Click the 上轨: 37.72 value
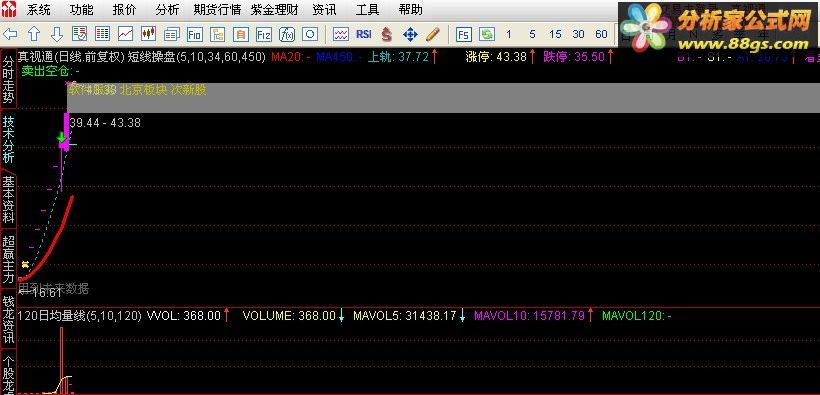820x395 pixels. (x=398, y=57)
